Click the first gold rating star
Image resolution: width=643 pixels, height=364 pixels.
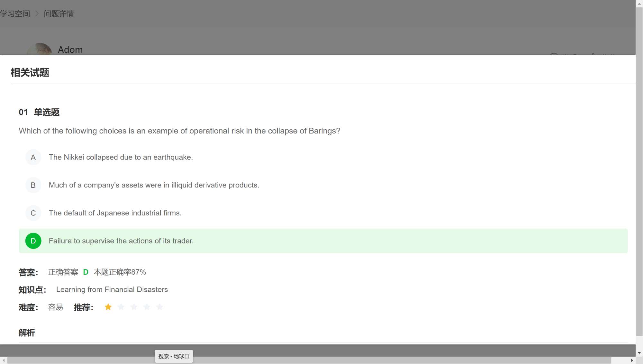[x=108, y=307]
